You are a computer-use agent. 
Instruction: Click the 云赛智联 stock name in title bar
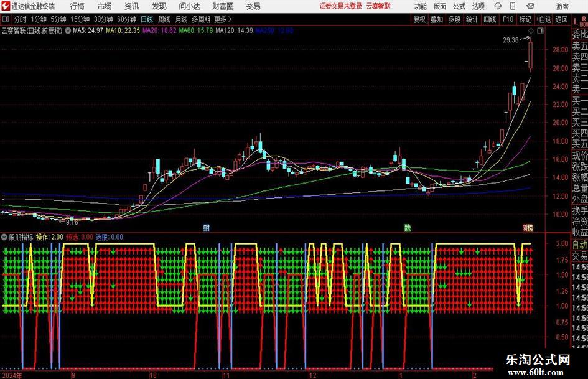[x=378, y=6]
